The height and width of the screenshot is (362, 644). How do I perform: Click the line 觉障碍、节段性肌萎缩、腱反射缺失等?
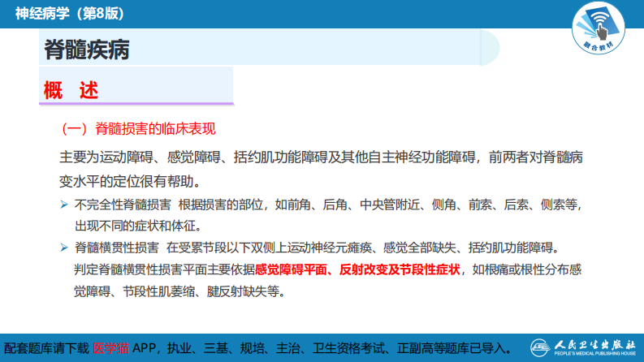click(x=179, y=291)
